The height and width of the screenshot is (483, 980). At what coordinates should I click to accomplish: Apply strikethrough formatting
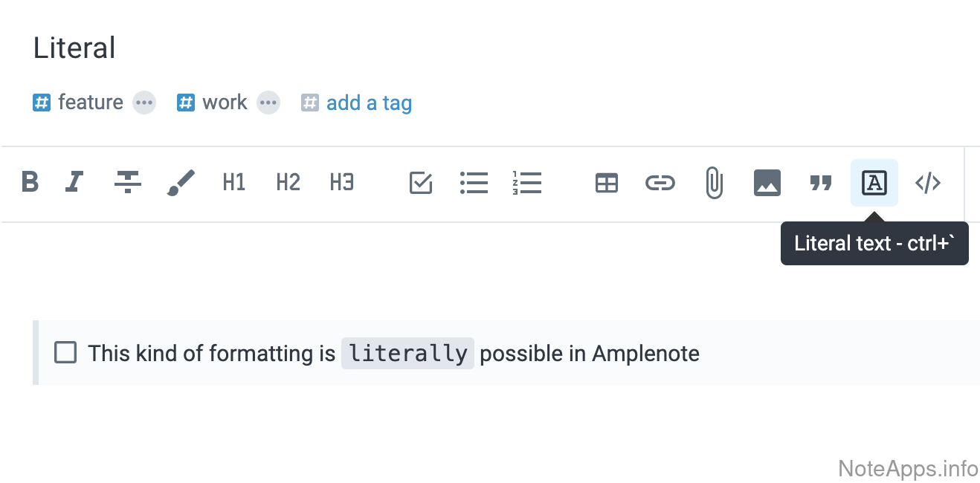pos(128,182)
